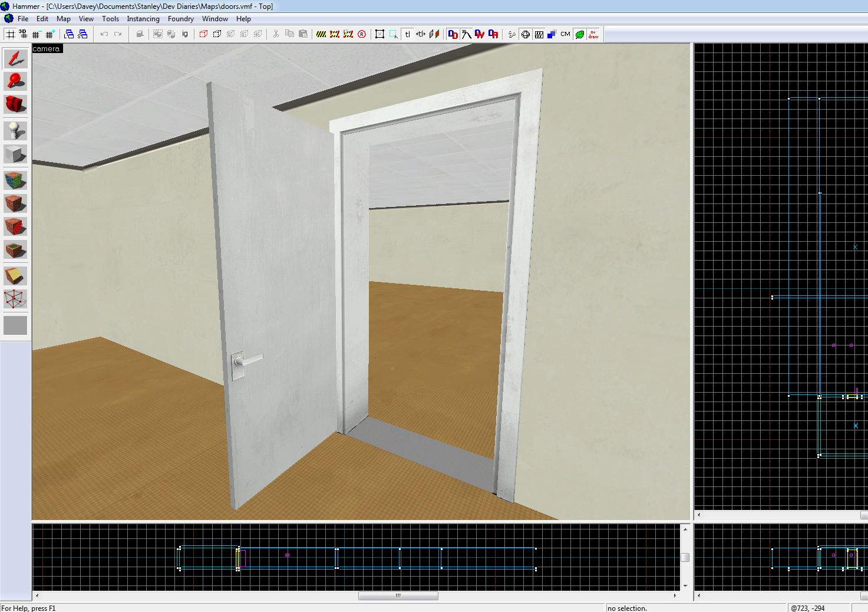The image size is (868, 612).
Task: Click the front view vertical scrollbar down arrow
Action: 685,585
